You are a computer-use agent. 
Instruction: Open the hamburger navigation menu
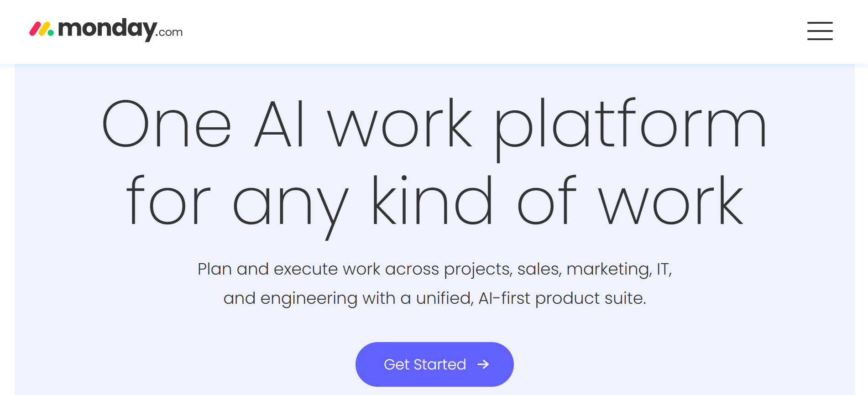[820, 31]
